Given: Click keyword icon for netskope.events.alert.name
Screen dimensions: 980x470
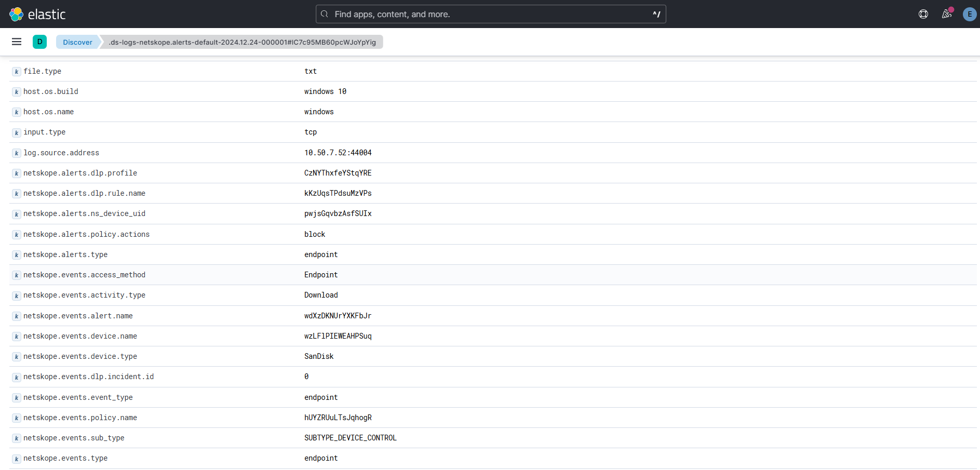Looking at the screenshot, I should (x=17, y=316).
